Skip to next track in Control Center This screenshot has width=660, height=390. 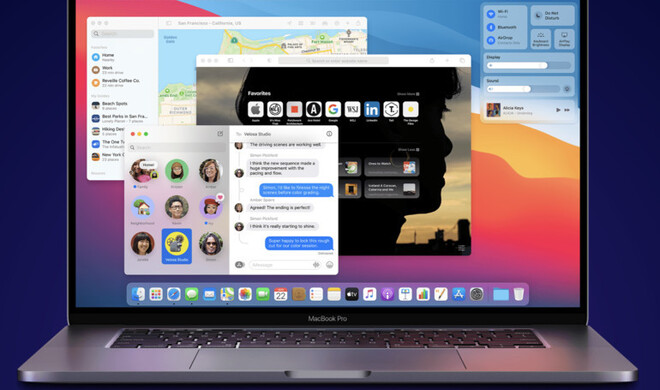567,110
